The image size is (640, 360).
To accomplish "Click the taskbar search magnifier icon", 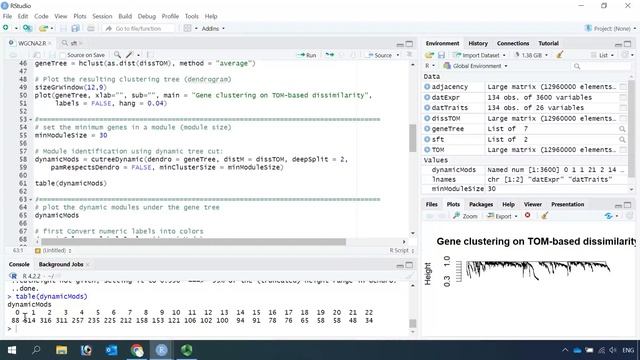I will point(36,350).
